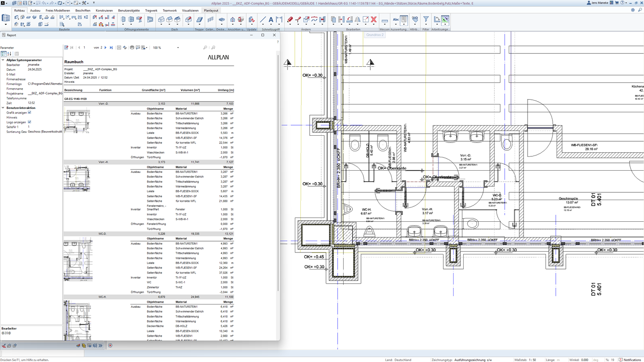Select the line tool in Schnellzugriff

coord(263,20)
